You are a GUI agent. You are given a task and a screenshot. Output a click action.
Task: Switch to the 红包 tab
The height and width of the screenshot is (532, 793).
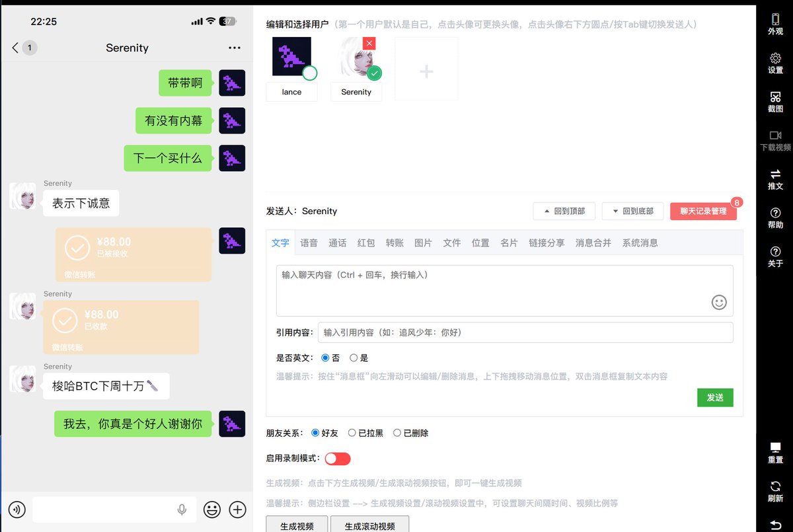[x=366, y=243]
